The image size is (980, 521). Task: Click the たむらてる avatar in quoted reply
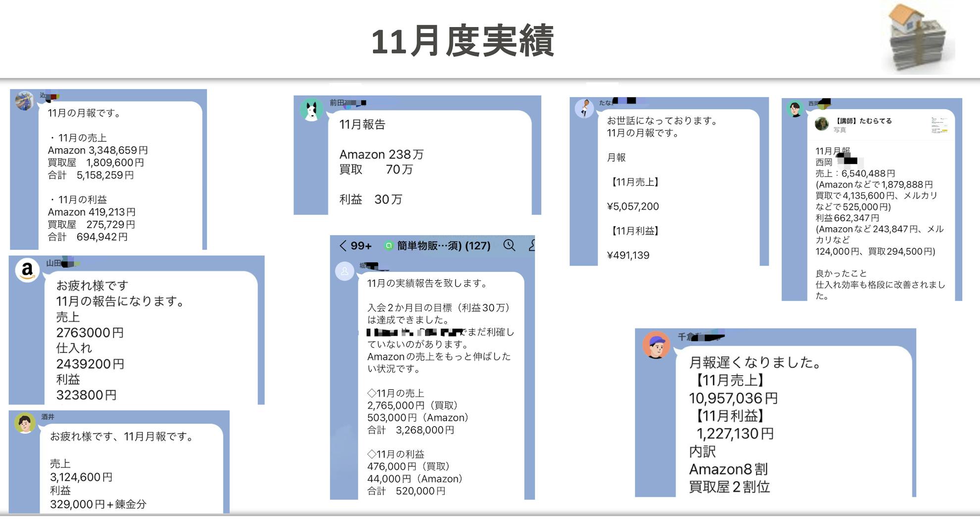(822, 124)
